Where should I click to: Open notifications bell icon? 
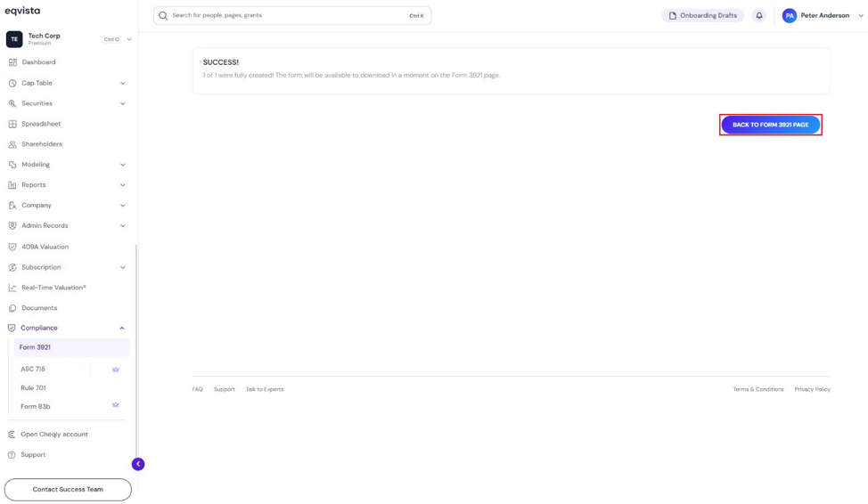coord(759,15)
